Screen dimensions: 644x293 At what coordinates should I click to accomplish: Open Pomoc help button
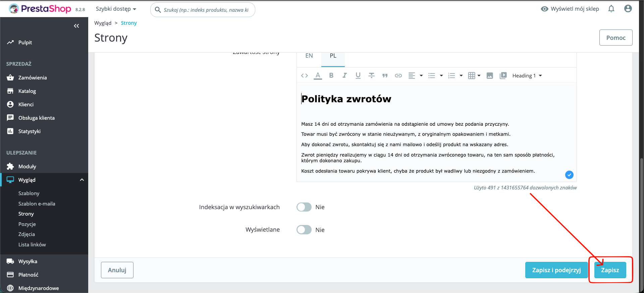616,38
